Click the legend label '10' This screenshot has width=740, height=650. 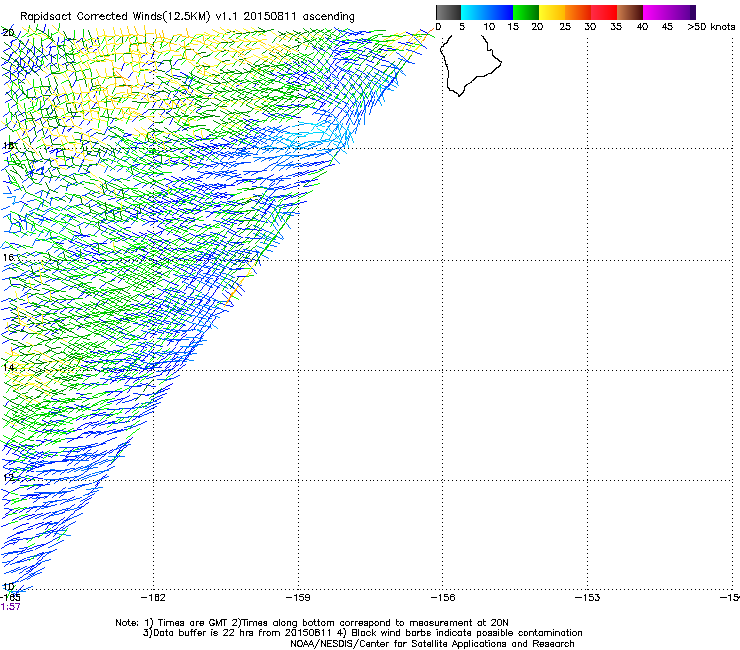coord(489,27)
